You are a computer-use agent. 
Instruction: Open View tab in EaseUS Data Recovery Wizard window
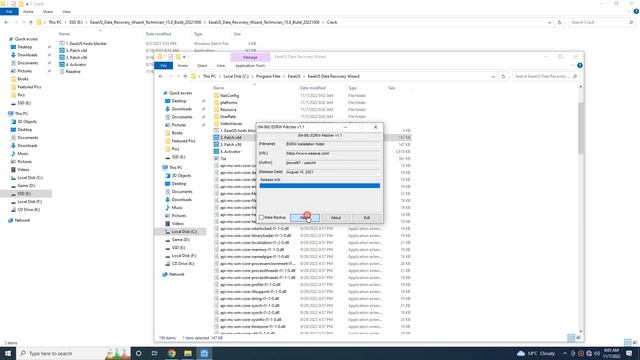[221, 65]
